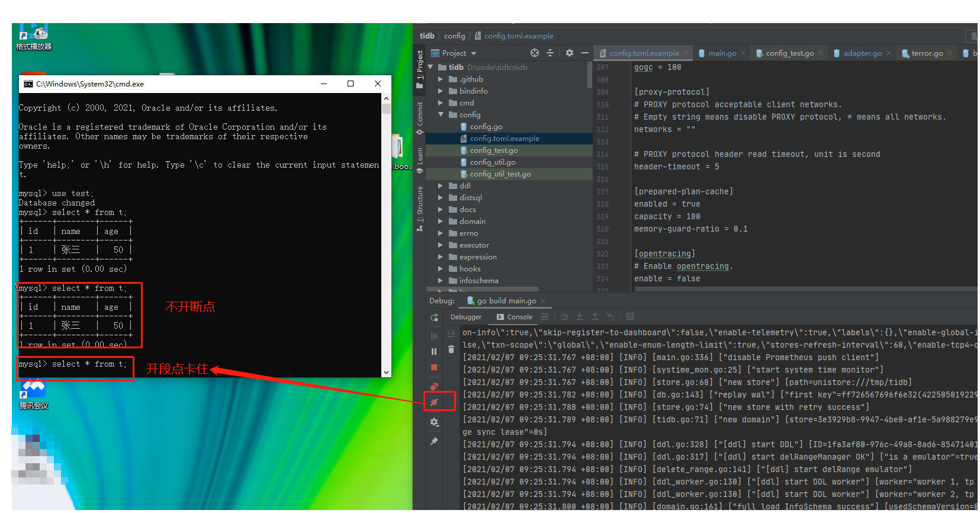Screen dimensions: 980x513
Task: Click the cmd window vertical scrollbar thumb
Action: pos(386,109)
